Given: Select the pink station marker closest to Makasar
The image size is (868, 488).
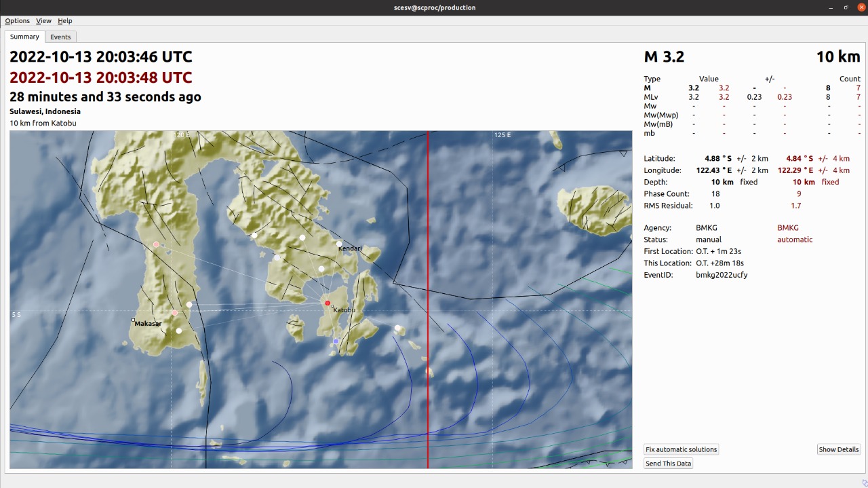Looking at the screenshot, I should point(175,313).
